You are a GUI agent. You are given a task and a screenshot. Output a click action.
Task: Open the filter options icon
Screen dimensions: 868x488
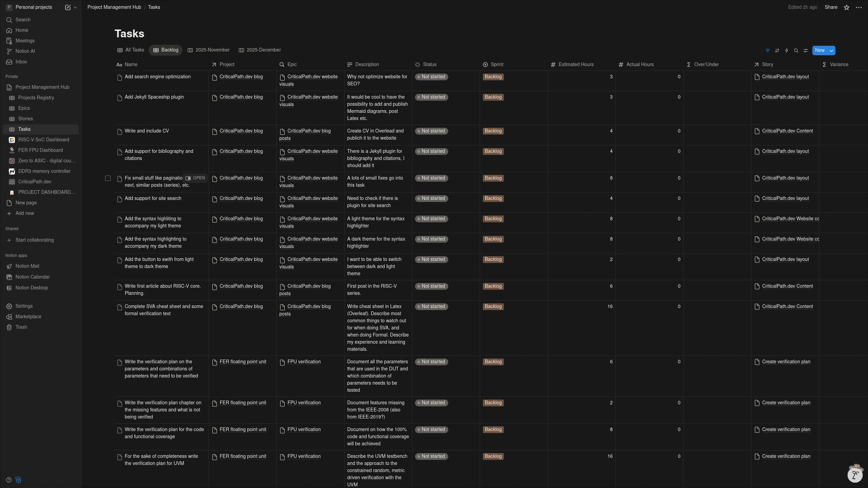(x=767, y=50)
